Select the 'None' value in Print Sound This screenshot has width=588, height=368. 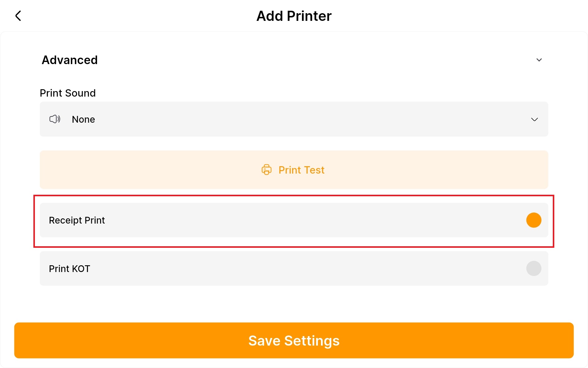coord(83,119)
